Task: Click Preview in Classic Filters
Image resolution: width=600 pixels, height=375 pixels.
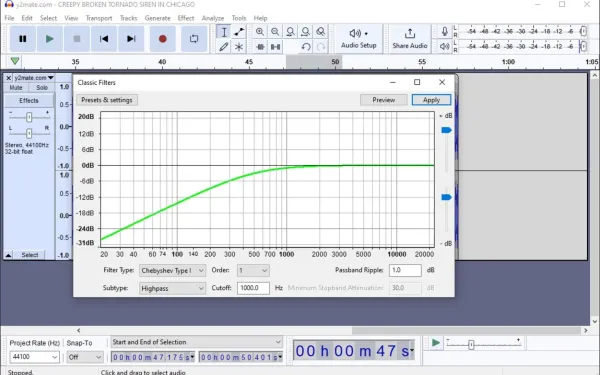Action: coord(383,100)
